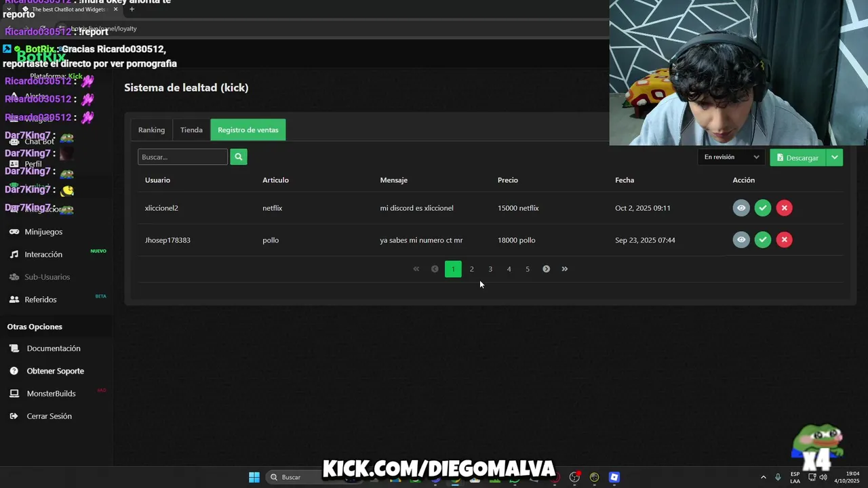This screenshot has width=868, height=488.
Task: Open a new browser tab
Action: tap(132, 9)
